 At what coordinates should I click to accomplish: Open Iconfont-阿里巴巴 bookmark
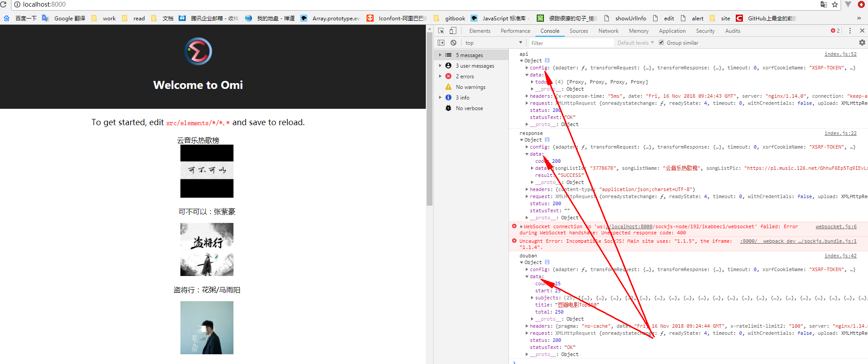click(x=397, y=18)
